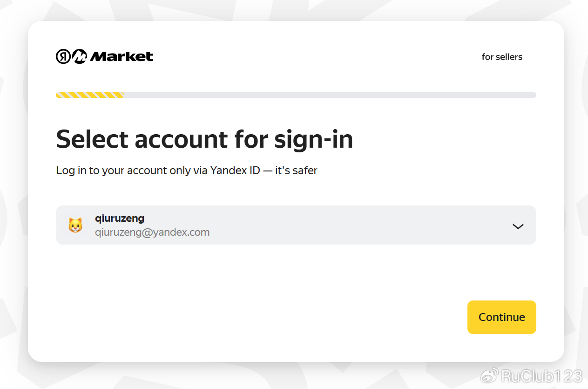Image resolution: width=588 pixels, height=389 pixels.
Task: Open the qiuruzeng account selector box
Action: point(296,225)
